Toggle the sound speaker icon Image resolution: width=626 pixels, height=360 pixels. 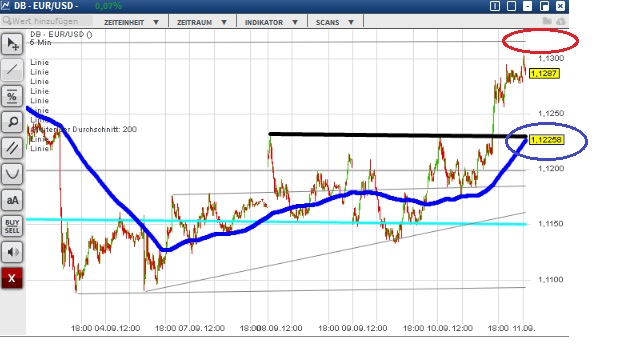pos(12,252)
